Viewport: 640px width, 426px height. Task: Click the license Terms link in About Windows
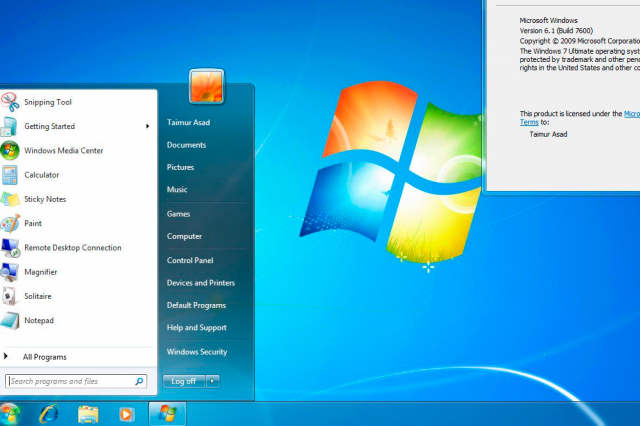point(529,122)
